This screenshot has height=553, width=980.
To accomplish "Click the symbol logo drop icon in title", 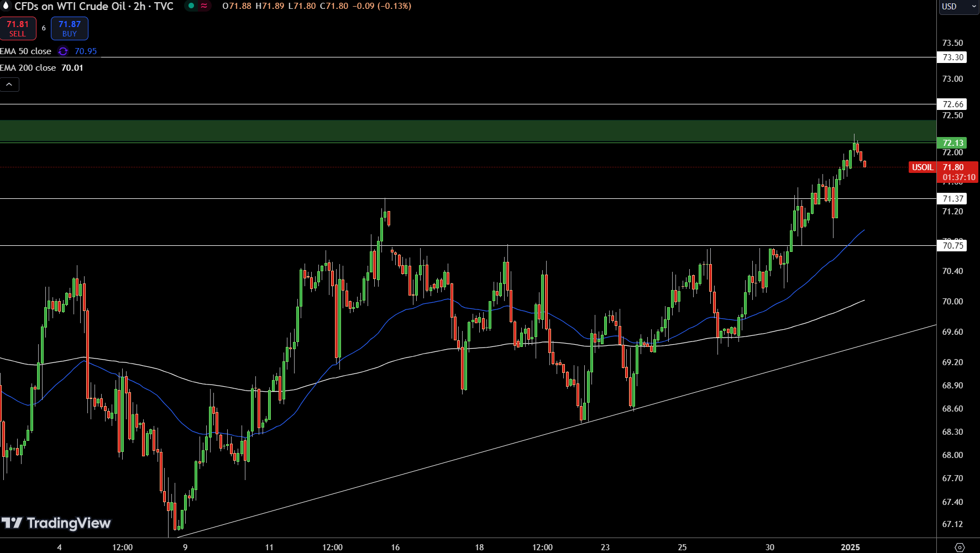I will (6, 6).
